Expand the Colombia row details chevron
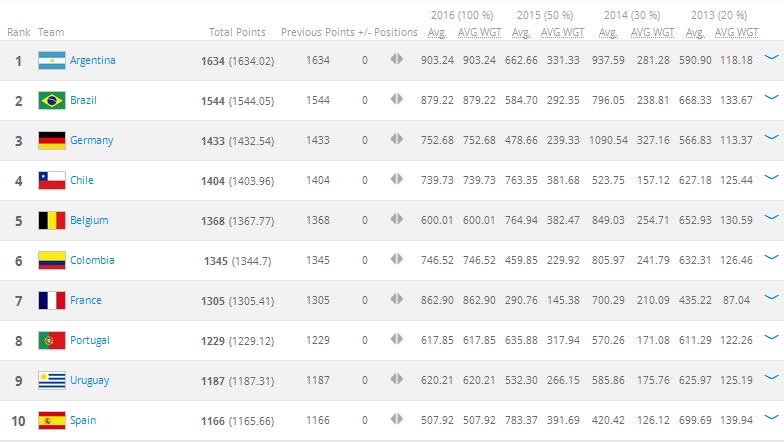Viewport: 784px width, 442px height. click(772, 258)
